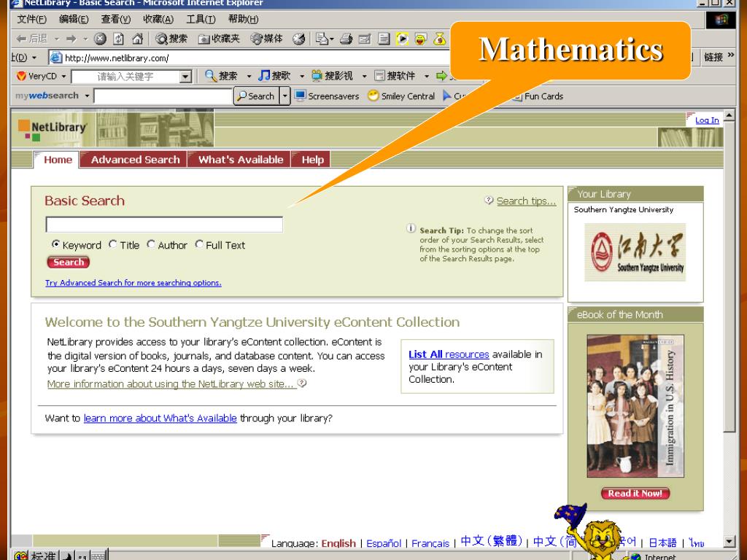
Task: Expand the Back button history dropdown arrow
Action: [57, 39]
